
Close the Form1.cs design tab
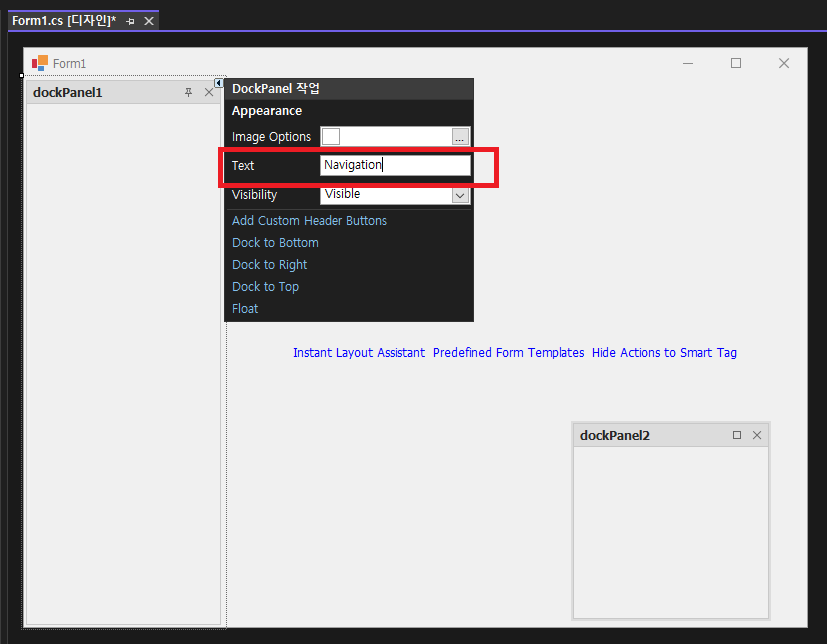[x=149, y=21]
